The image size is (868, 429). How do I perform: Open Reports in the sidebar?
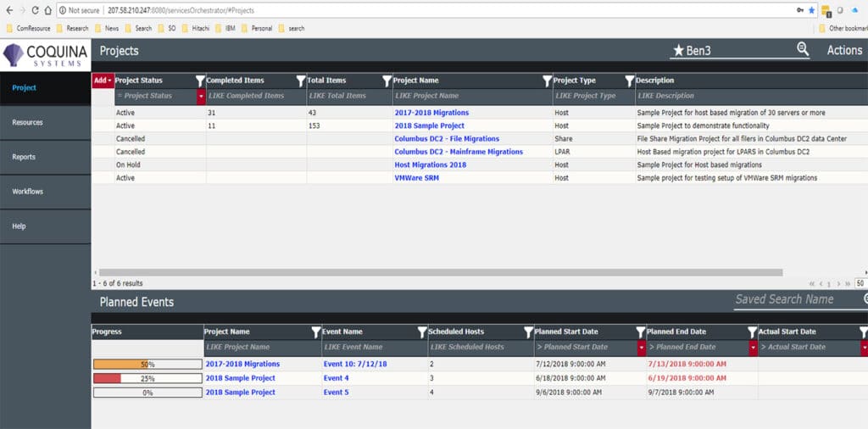tap(46, 157)
